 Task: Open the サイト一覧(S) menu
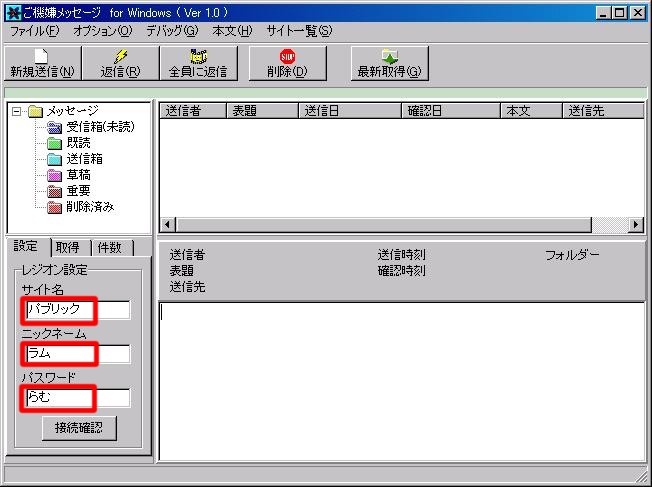click(x=299, y=31)
